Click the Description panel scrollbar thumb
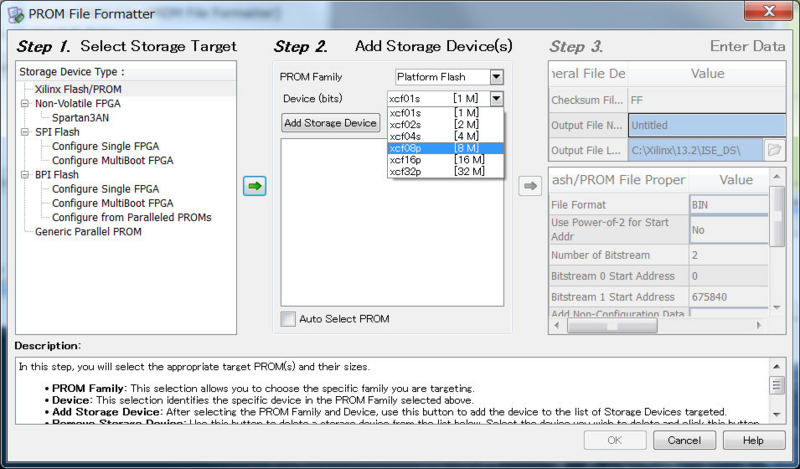 click(777, 385)
